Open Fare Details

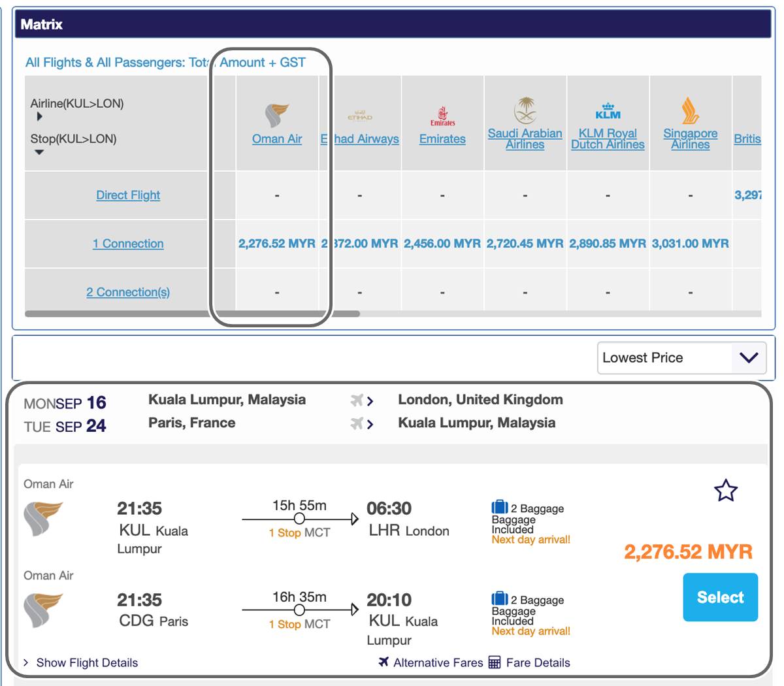(x=530, y=662)
